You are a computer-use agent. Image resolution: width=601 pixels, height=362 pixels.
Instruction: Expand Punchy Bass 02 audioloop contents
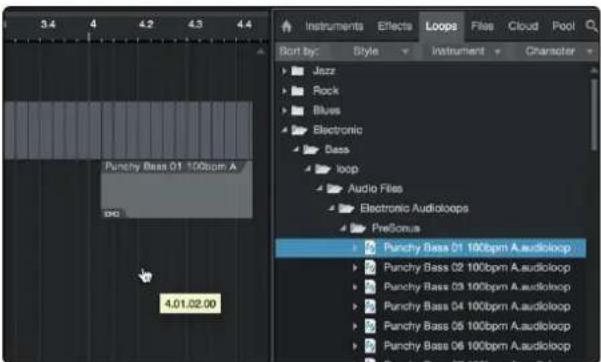[x=355, y=267]
